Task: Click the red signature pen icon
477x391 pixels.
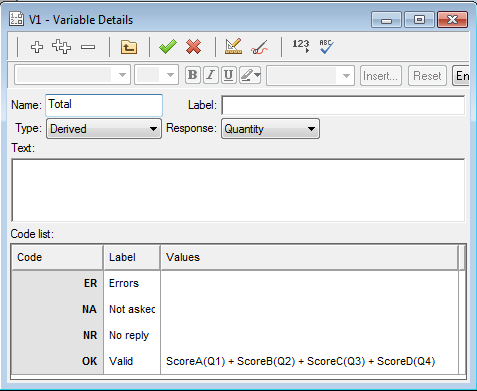Action: (x=260, y=47)
